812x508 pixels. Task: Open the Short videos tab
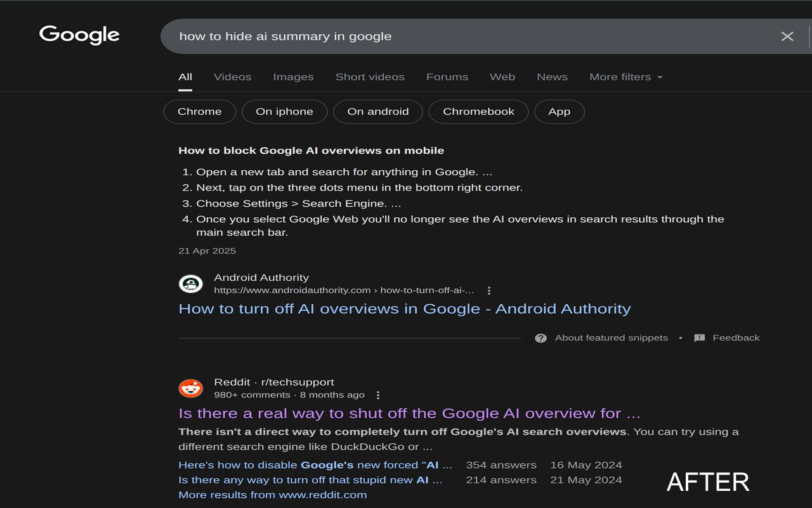coord(370,77)
